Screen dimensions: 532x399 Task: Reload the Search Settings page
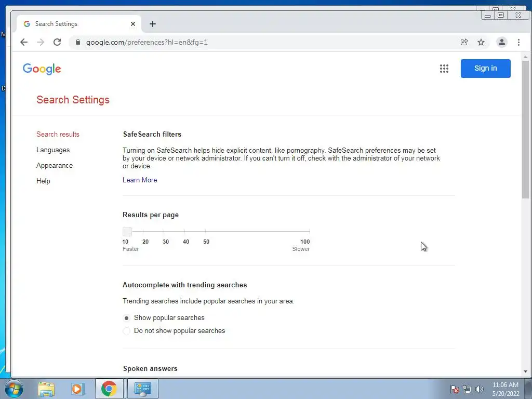point(57,42)
